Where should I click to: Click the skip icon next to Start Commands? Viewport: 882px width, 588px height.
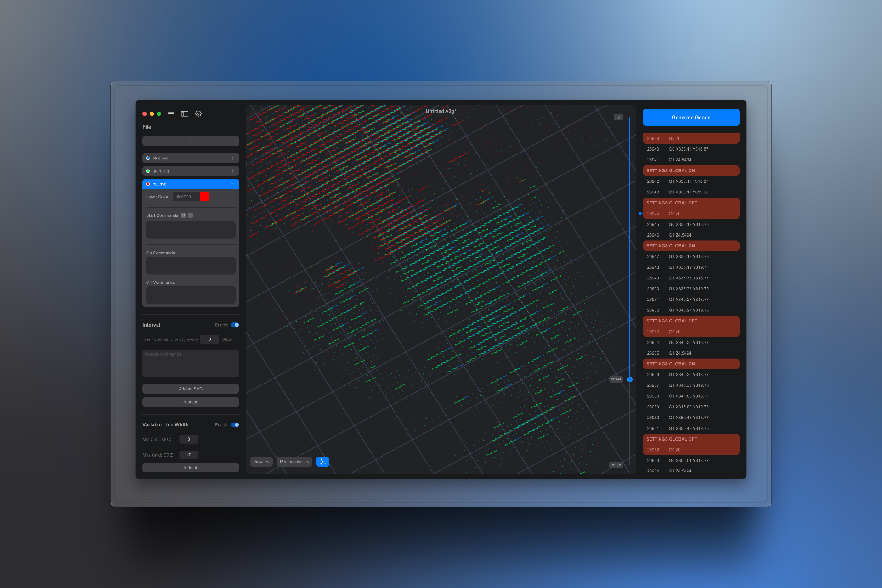(183, 215)
